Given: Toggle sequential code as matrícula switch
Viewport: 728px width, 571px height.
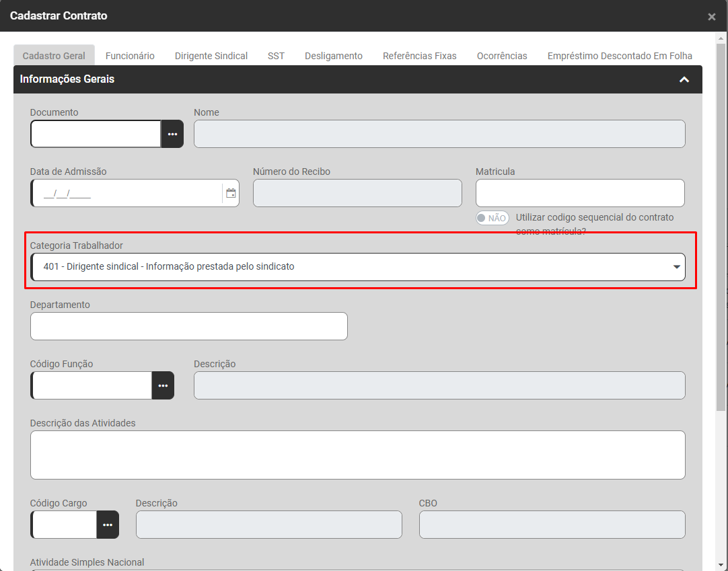Looking at the screenshot, I should tap(492, 218).
